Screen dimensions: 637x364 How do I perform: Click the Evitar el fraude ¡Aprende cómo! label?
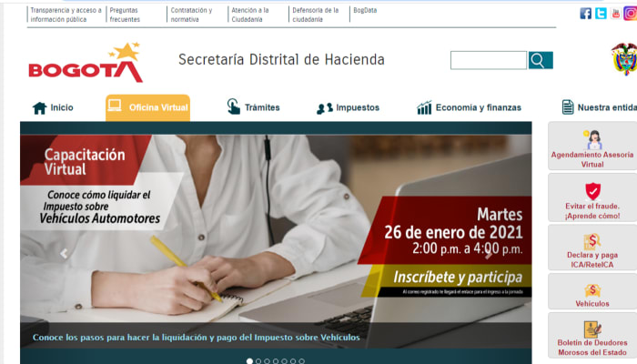point(592,211)
